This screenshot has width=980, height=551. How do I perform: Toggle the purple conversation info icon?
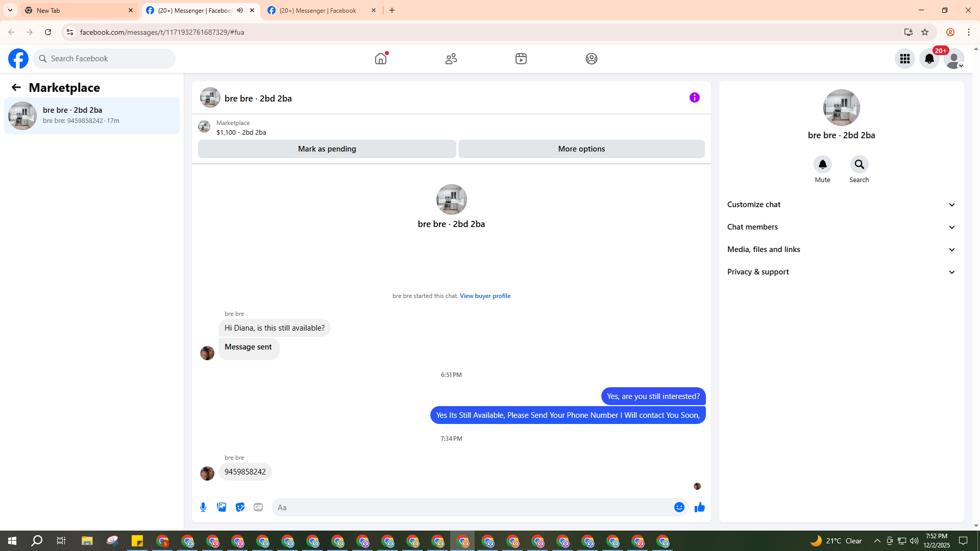[694, 97]
